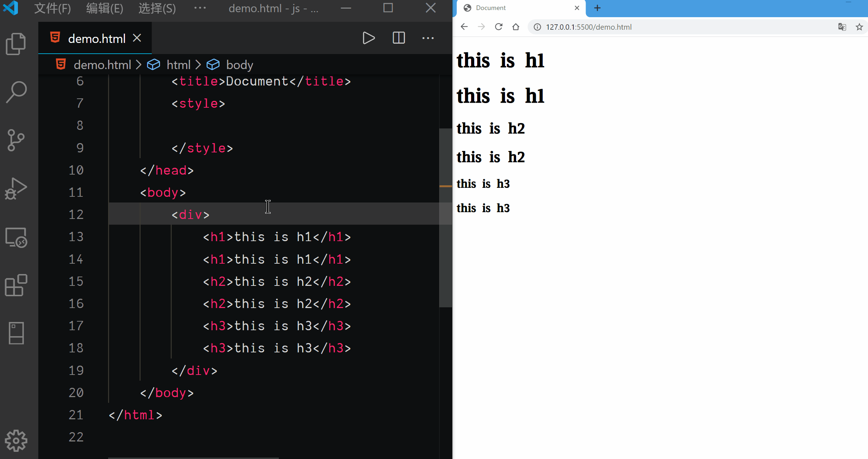868x459 pixels.
Task: Open the Search view in activity bar
Action: coord(16,92)
